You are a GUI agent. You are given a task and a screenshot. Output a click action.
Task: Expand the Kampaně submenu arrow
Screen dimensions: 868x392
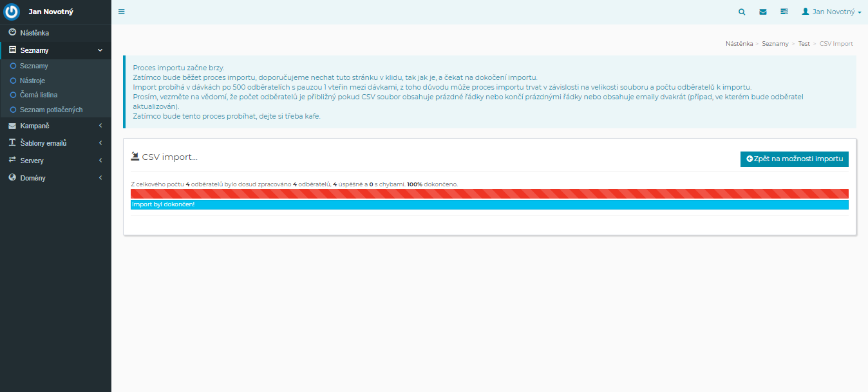(100, 126)
